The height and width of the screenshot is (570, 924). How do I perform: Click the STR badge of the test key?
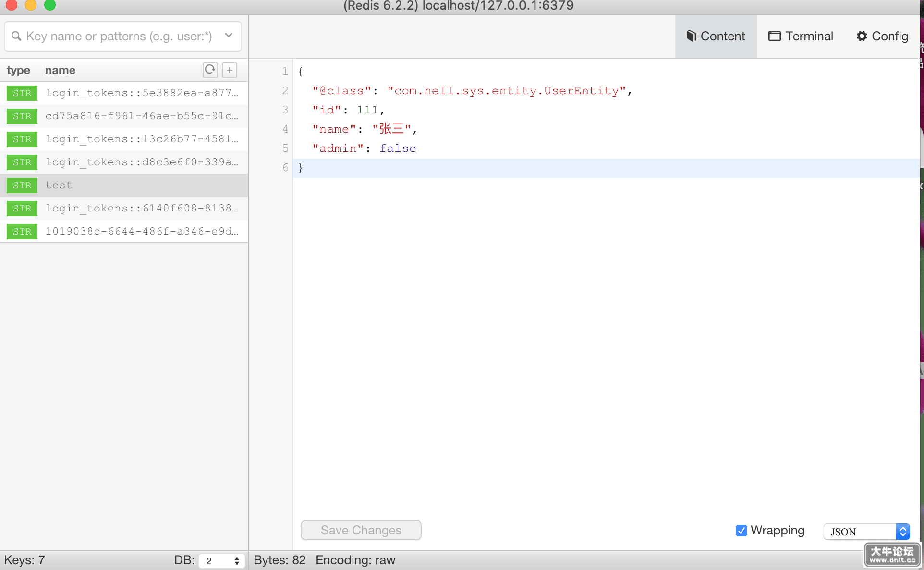point(22,186)
